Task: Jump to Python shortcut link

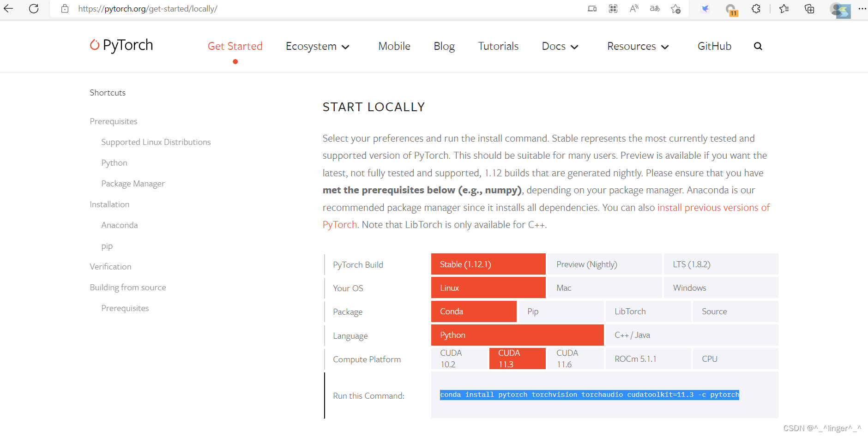Action: click(114, 163)
